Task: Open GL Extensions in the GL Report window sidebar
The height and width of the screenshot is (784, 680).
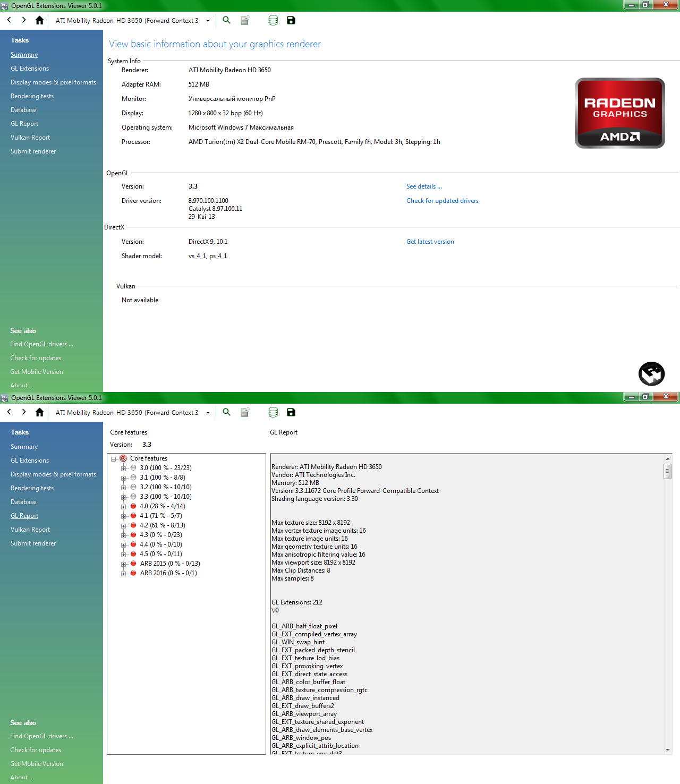Action: pyautogui.click(x=30, y=461)
